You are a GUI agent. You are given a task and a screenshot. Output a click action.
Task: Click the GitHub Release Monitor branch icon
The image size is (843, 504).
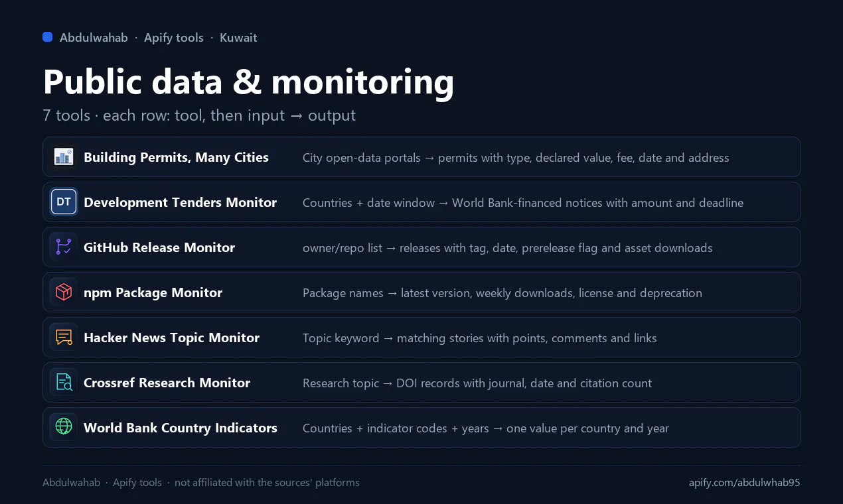click(64, 247)
